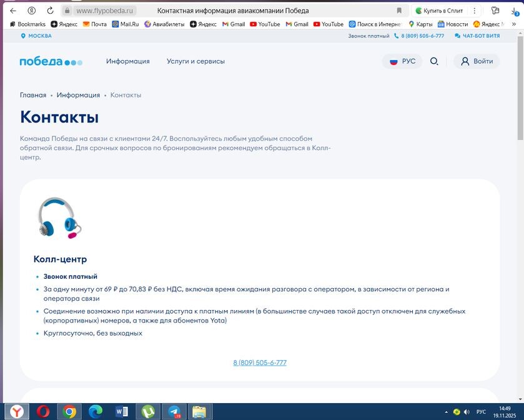Viewport: 524px width, 420px height.
Task: Open the Информация navigation menu
Action: 128,61
